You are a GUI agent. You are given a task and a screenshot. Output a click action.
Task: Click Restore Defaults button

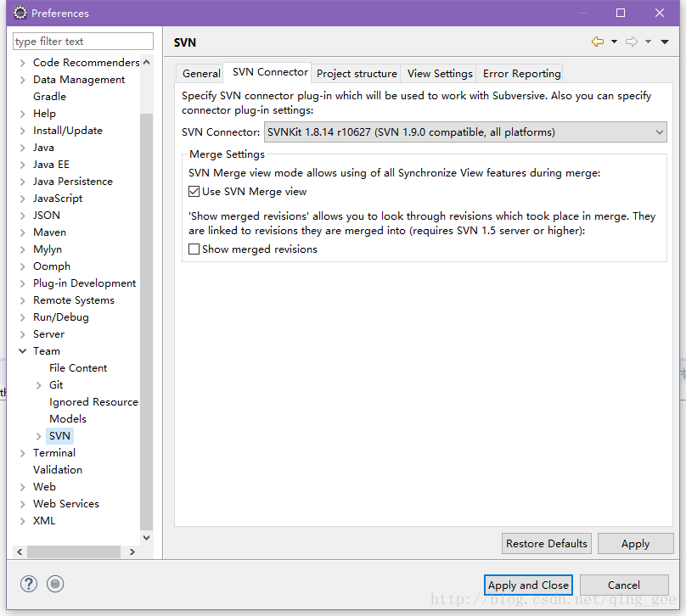point(547,543)
